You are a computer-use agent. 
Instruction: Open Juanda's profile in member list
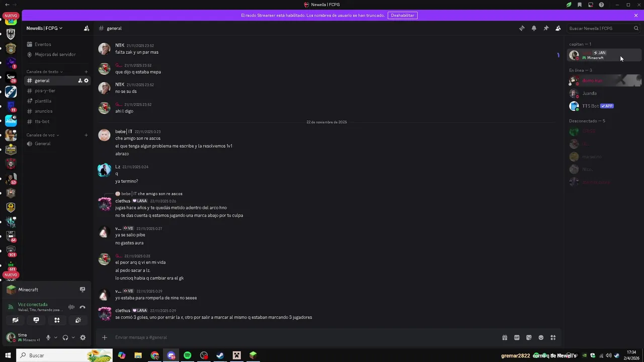pyautogui.click(x=604, y=93)
